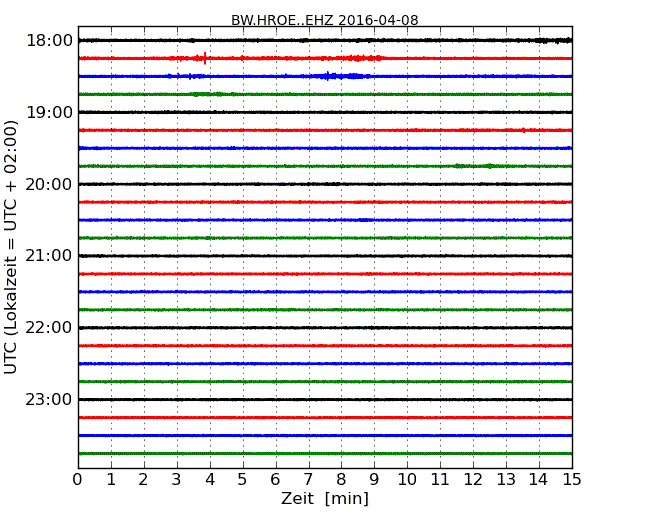650x520 pixels.
Task: Click the x-axis tick label "6"
Action: pos(275,480)
